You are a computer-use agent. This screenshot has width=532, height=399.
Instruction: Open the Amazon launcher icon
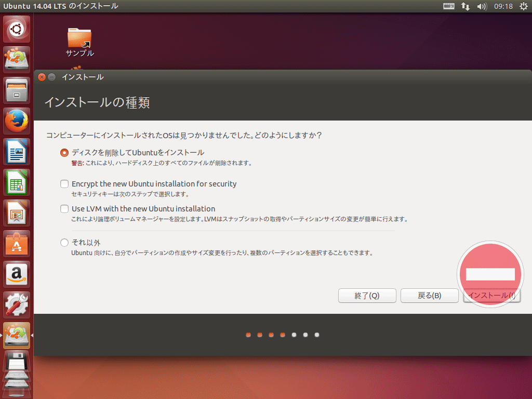17,274
